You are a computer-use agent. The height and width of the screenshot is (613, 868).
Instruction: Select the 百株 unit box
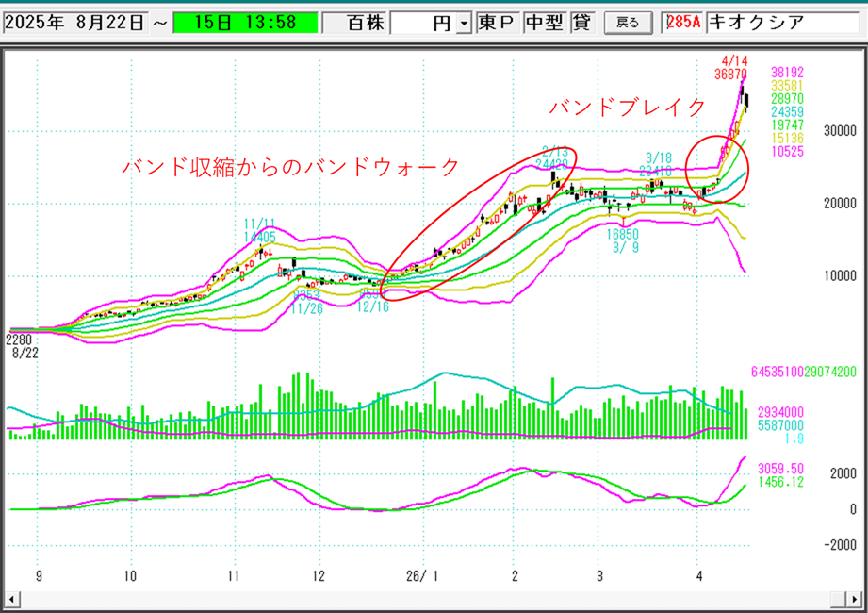pos(354,23)
